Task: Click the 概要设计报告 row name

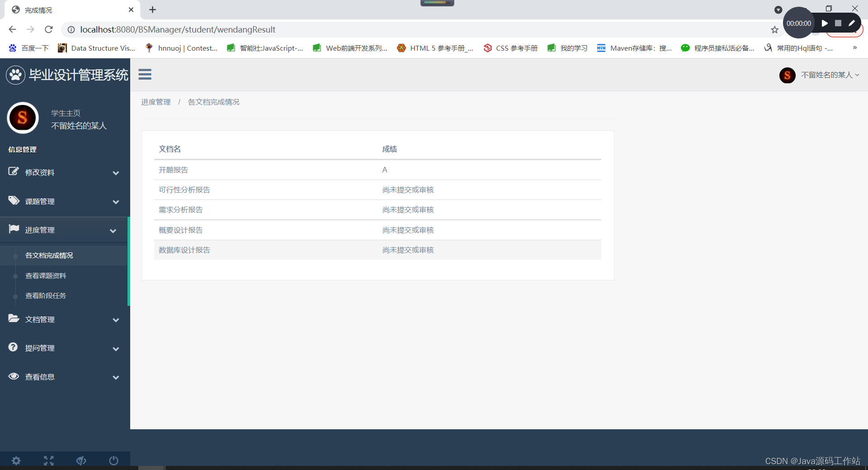Action: 180,230
